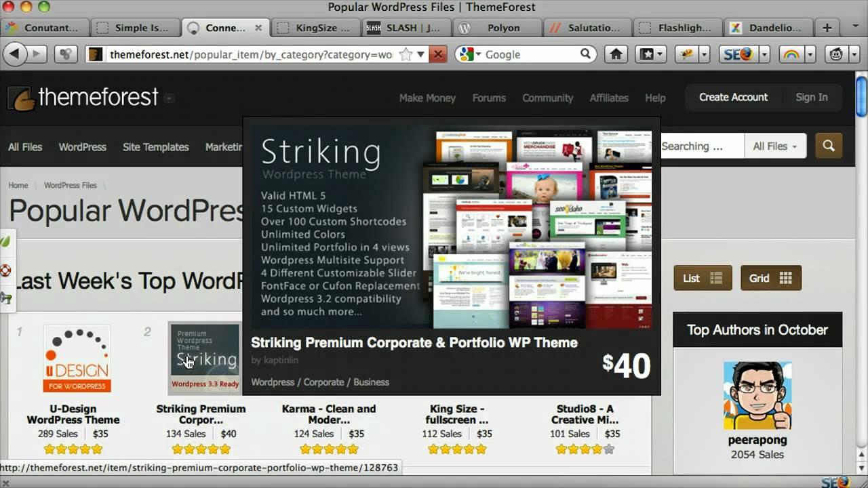Click the Create Account button
The image size is (868, 488).
tap(734, 97)
